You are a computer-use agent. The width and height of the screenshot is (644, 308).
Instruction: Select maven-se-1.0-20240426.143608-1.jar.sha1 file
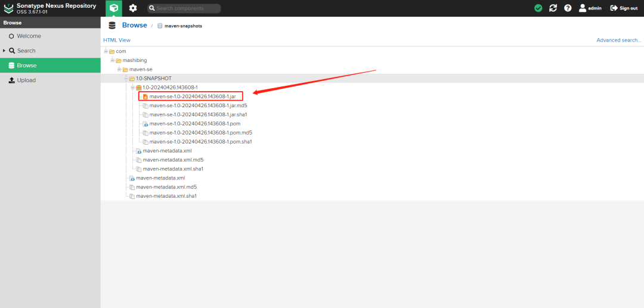pyautogui.click(x=199, y=114)
